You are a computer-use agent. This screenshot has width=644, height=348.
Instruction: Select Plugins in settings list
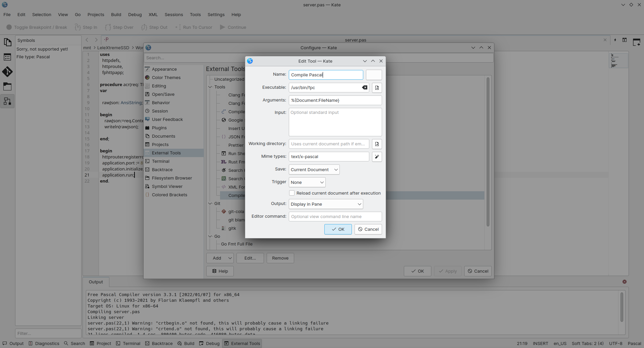pyautogui.click(x=174, y=128)
